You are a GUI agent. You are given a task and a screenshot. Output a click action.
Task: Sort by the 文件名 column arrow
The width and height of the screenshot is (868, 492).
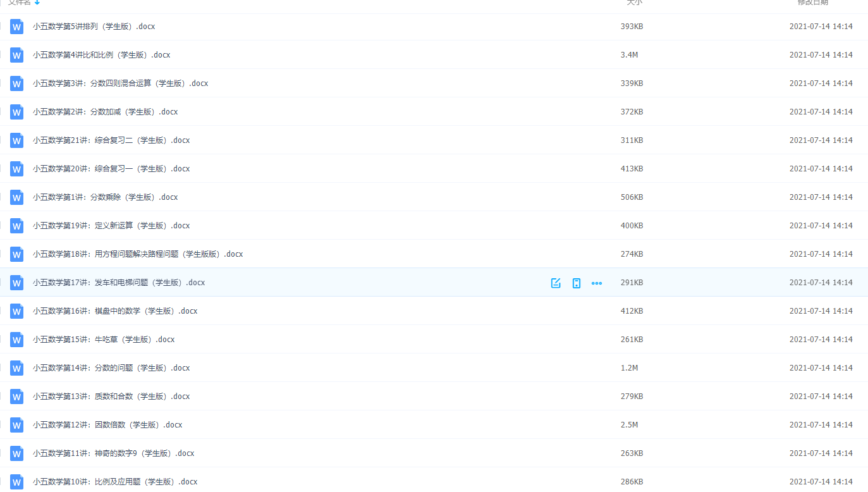[37, 3]
